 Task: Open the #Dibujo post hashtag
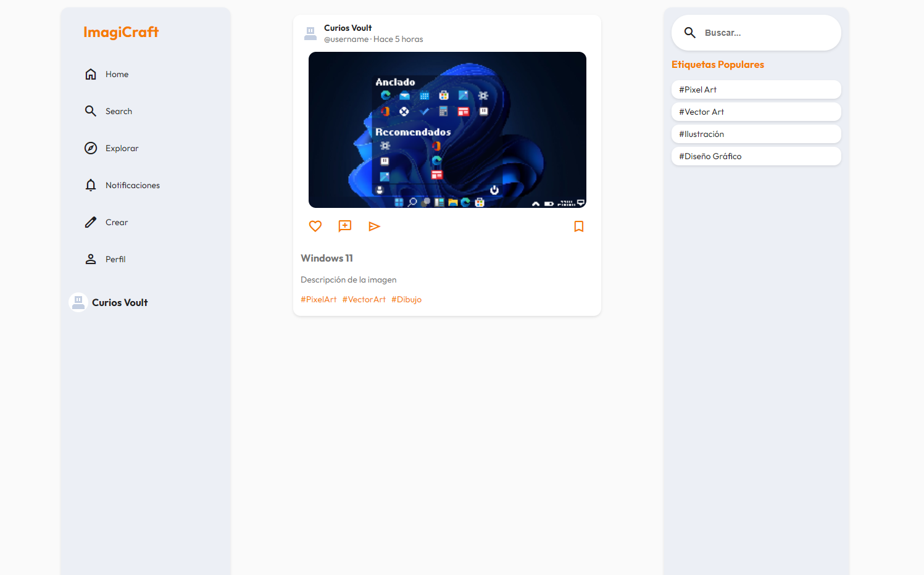point(406,299)
